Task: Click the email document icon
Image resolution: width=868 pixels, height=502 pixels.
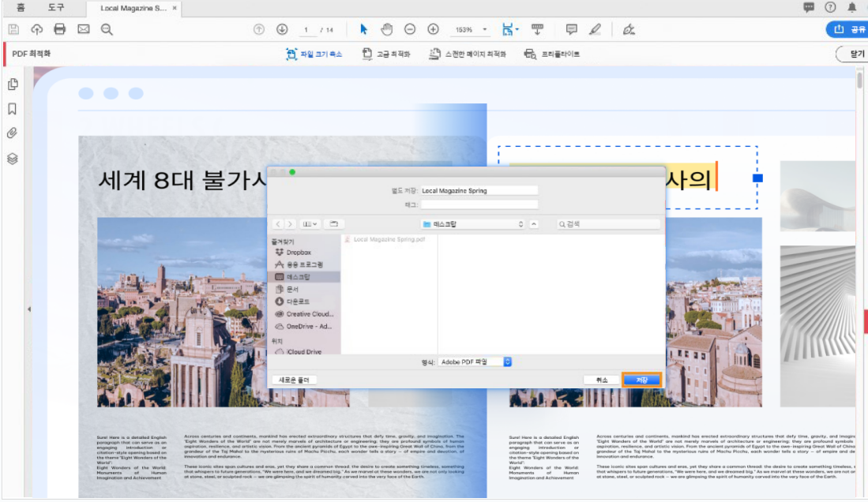Action: coord(82,28)
